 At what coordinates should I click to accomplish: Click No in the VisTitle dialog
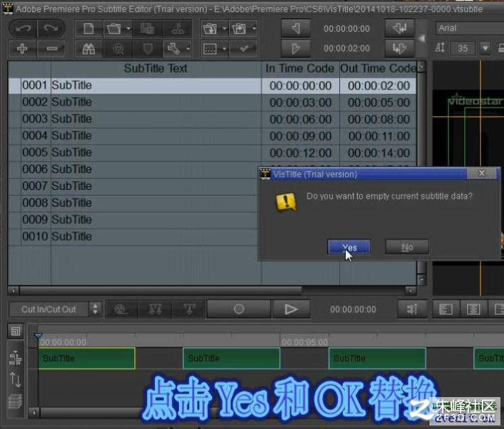[407, 247]
